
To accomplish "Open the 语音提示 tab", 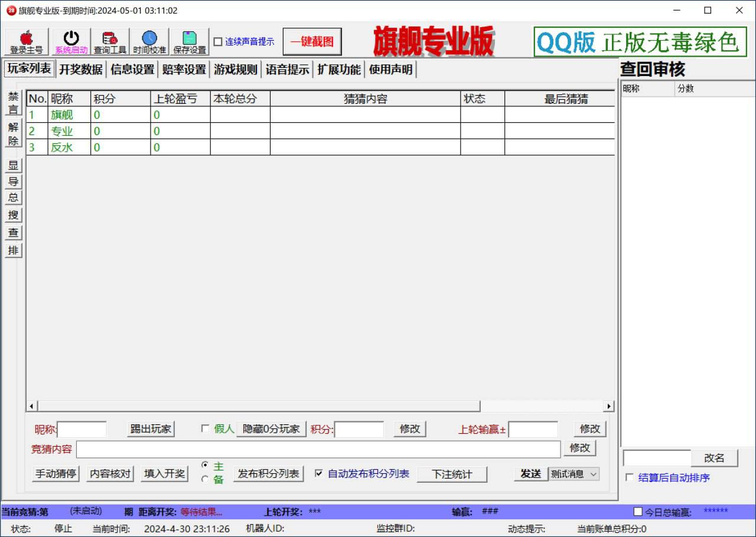I will pos(287,70).
